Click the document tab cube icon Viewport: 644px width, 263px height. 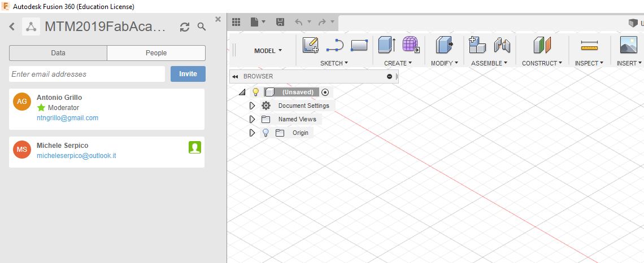point(633,23)
